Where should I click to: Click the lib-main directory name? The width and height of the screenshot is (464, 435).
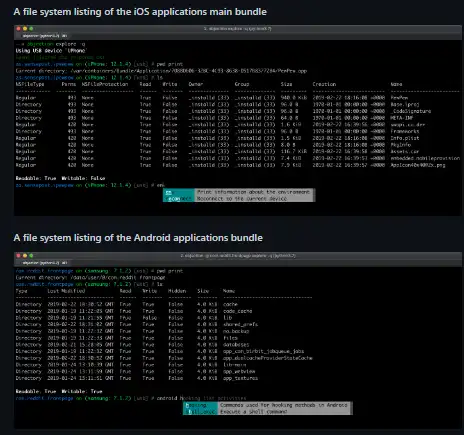coord(235,365)
